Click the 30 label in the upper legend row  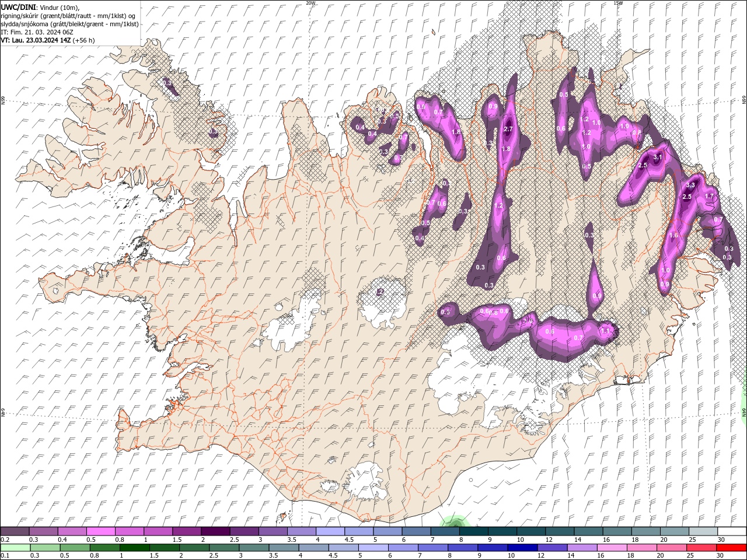point(721,540)
